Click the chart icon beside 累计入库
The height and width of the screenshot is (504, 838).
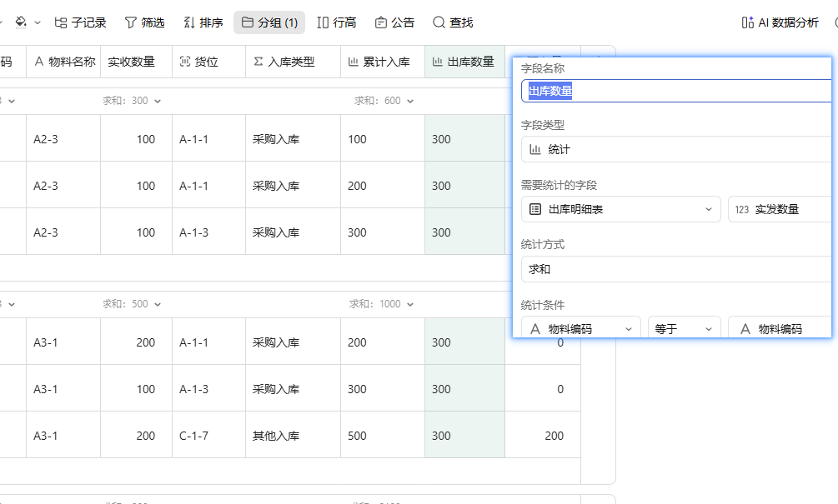354,62
